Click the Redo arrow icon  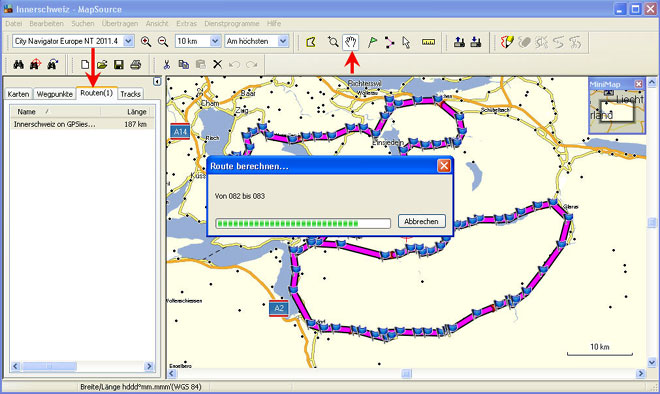coord(251,64)
